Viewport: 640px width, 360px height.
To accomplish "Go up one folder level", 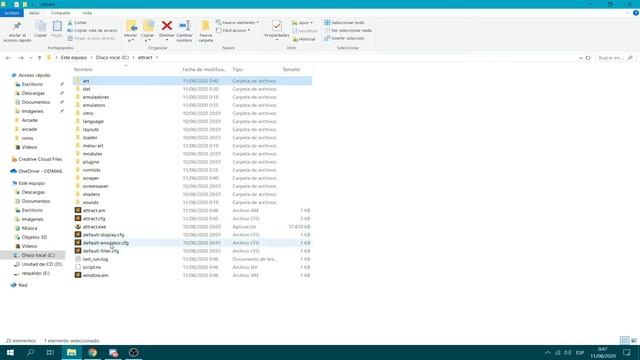I will coord(40,58).
